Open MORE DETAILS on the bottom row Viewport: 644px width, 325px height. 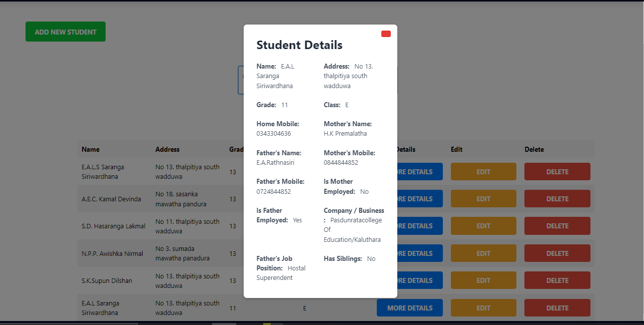(x=409, y=307)
